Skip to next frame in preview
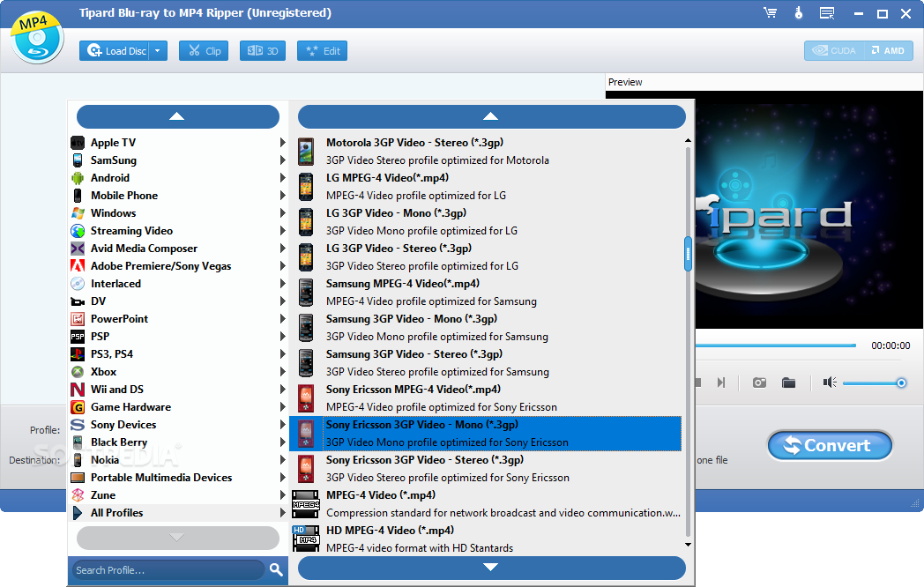This screenshot has width=924, height=587. pos(720,383)
